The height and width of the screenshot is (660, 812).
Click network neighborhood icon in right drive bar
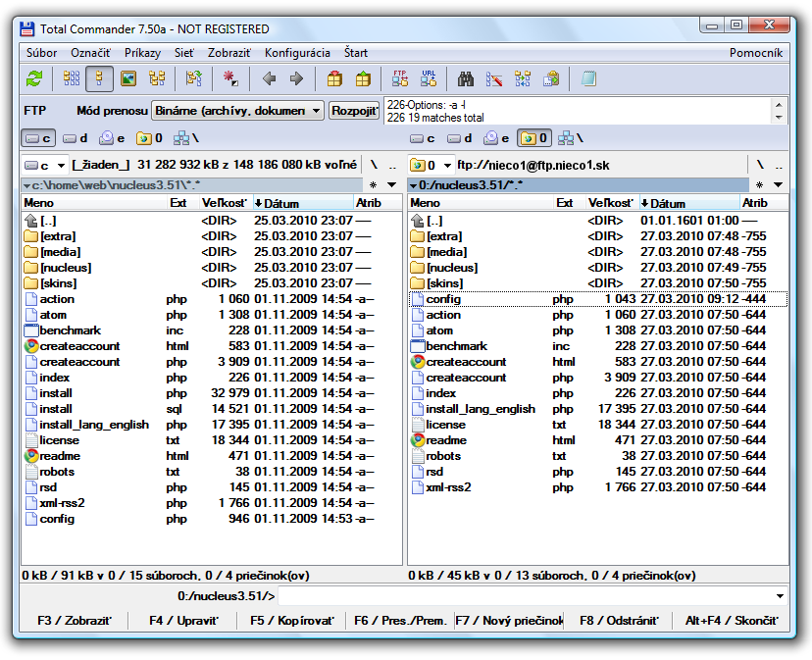571,138
